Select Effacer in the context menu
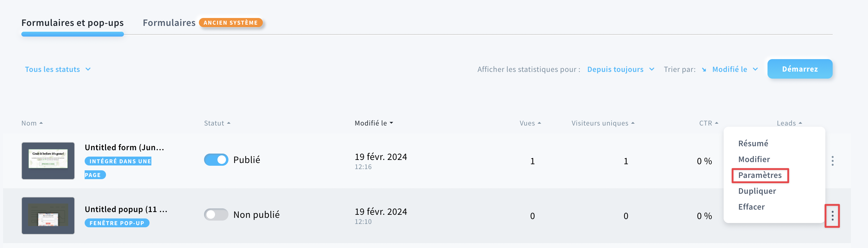 [751, 207]
